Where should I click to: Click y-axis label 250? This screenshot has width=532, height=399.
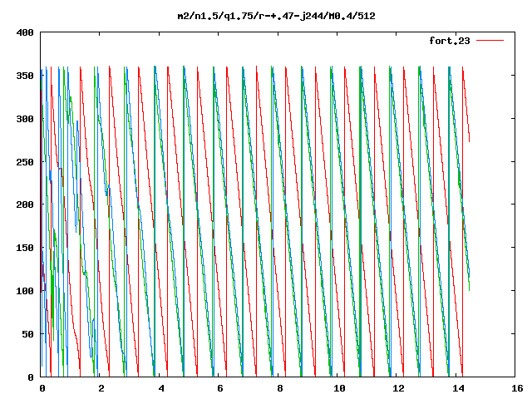click(25, 162)
